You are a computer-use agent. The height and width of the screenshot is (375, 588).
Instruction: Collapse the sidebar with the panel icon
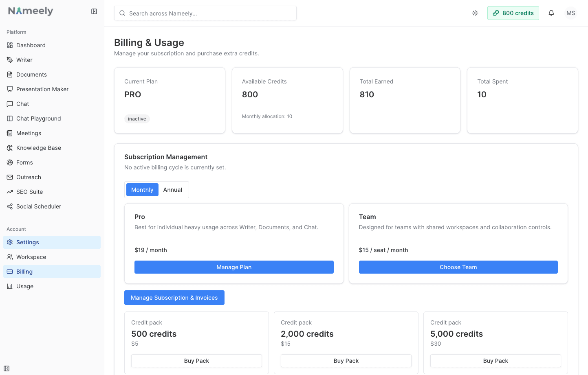point(94,11)
